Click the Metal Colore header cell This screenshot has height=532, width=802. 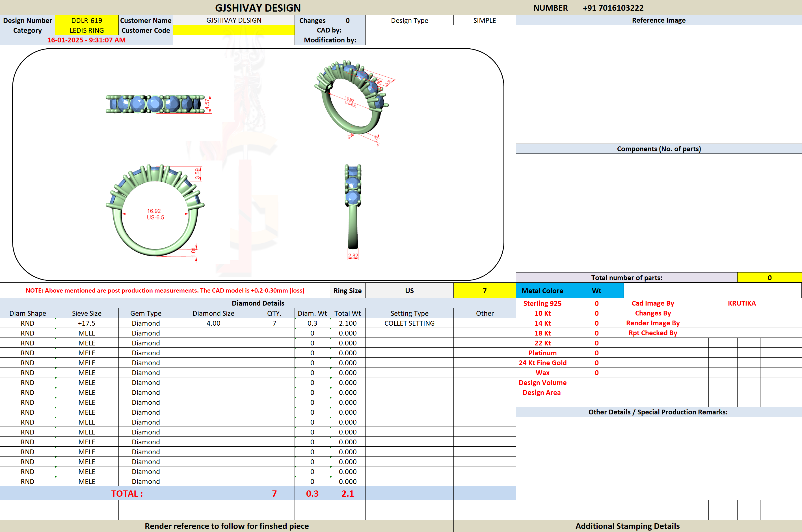coord(542,291)
